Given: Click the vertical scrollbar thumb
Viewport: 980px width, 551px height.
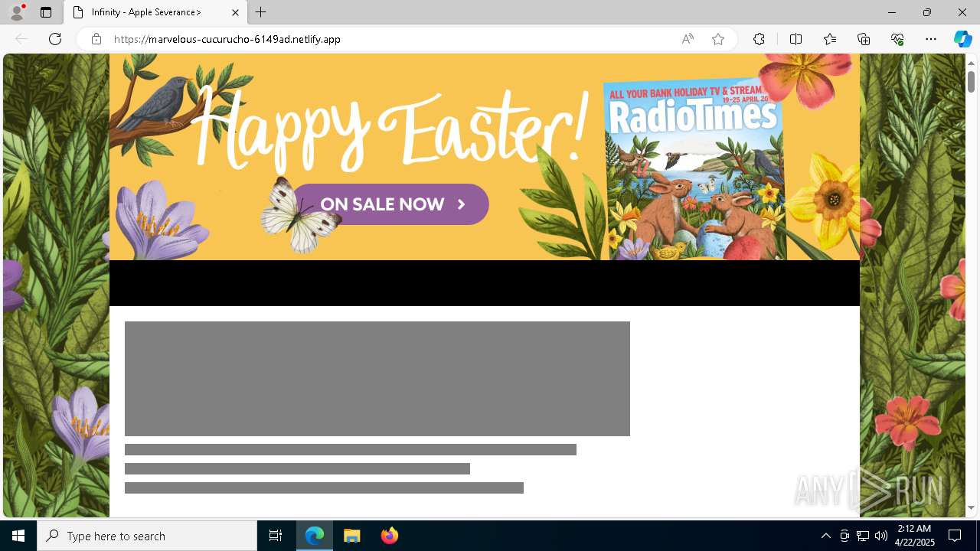Looking at the screenshot, I should coord(971,81).
